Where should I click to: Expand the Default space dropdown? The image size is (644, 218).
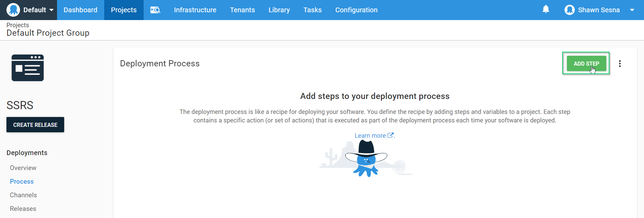point(51,10)
